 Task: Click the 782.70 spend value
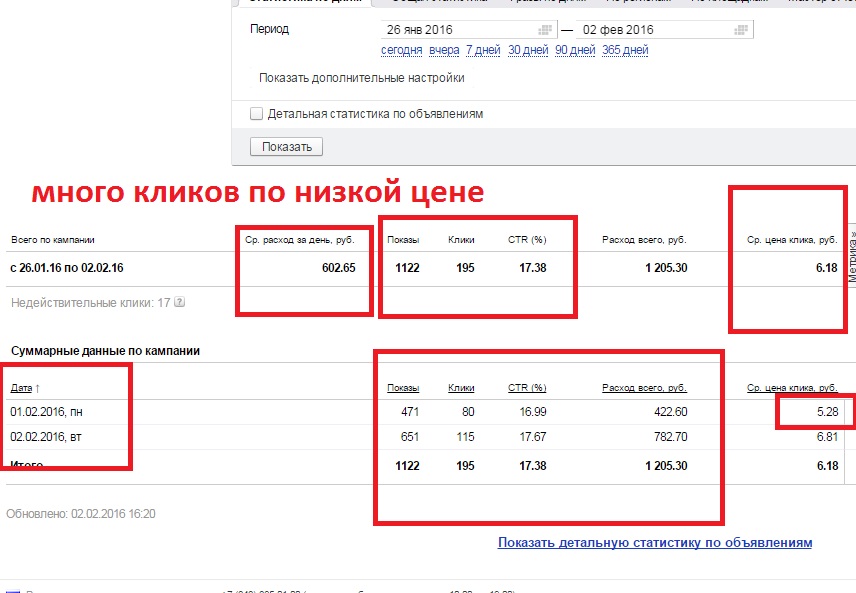tap(670, 437)
